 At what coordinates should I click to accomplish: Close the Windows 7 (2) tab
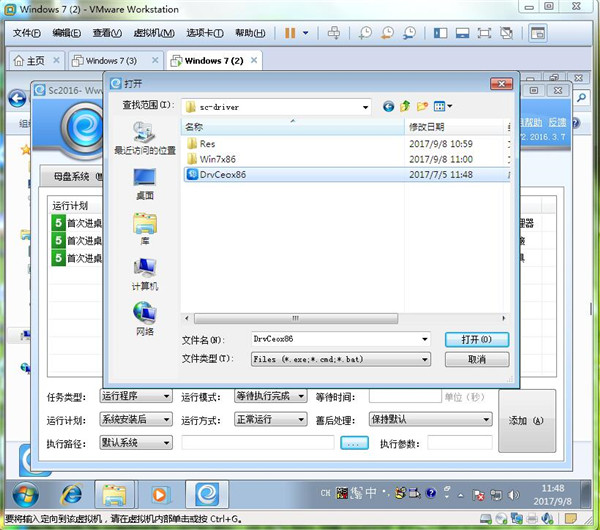254,60
